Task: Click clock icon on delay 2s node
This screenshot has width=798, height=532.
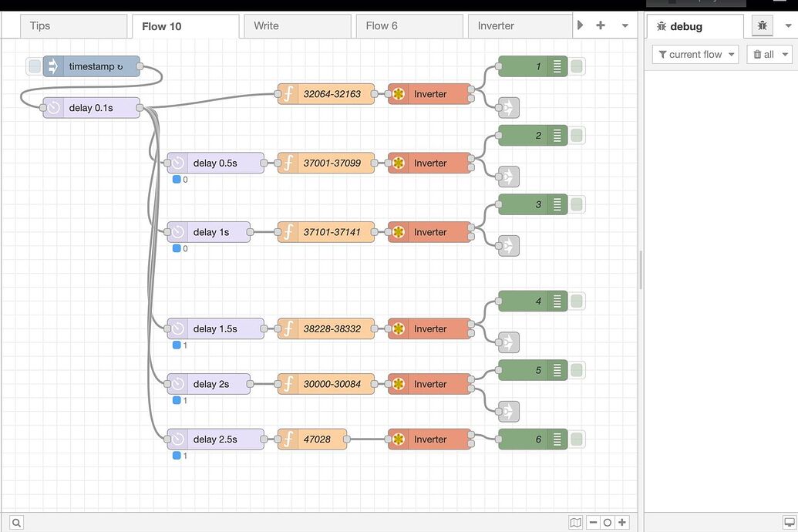Action: (x=177, y=384)
